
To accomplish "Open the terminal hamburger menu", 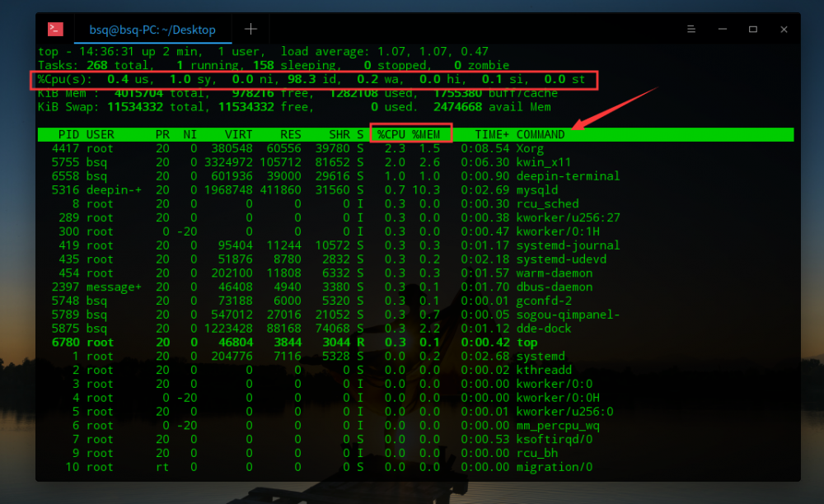I will [691, 30].
